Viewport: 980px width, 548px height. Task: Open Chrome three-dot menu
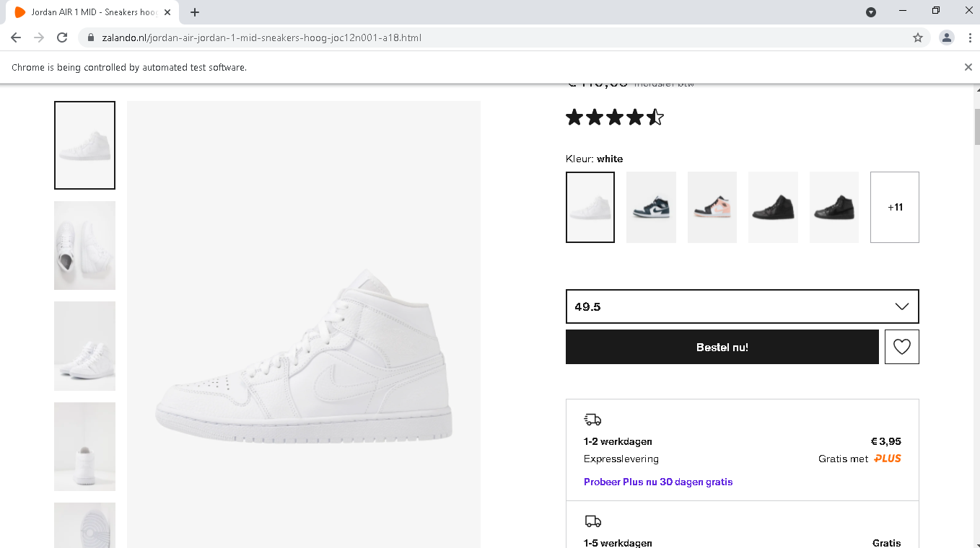click(x=968, y=37)
